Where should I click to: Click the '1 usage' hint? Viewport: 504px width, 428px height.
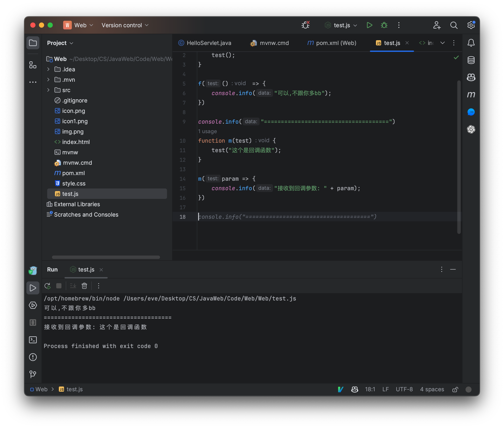[207, 131]
